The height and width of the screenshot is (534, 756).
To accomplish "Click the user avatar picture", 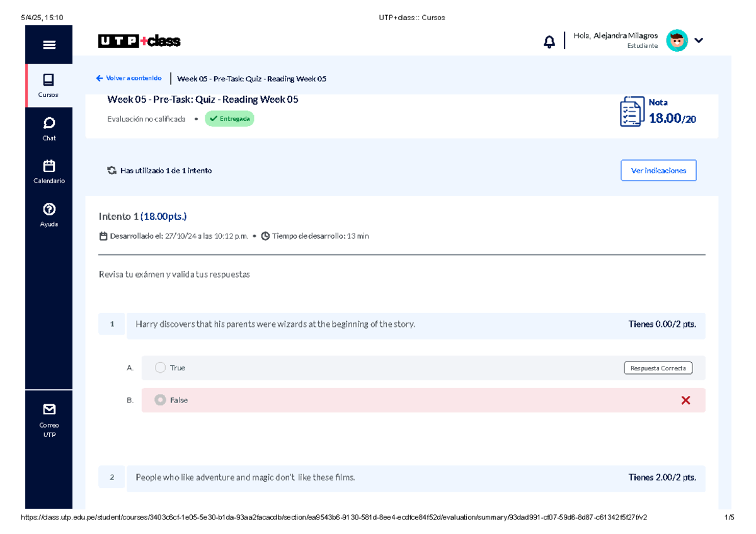I will point(677,40).
